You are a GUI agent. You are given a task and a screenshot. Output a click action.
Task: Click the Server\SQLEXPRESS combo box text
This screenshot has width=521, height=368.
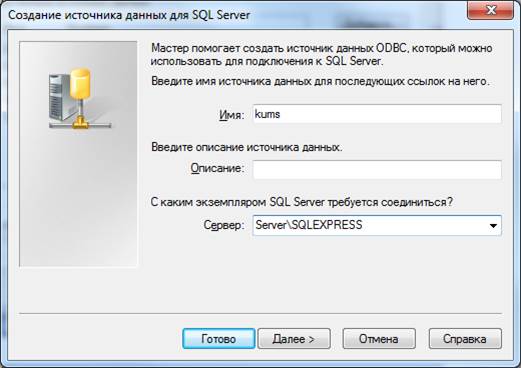tap(309, 225)
